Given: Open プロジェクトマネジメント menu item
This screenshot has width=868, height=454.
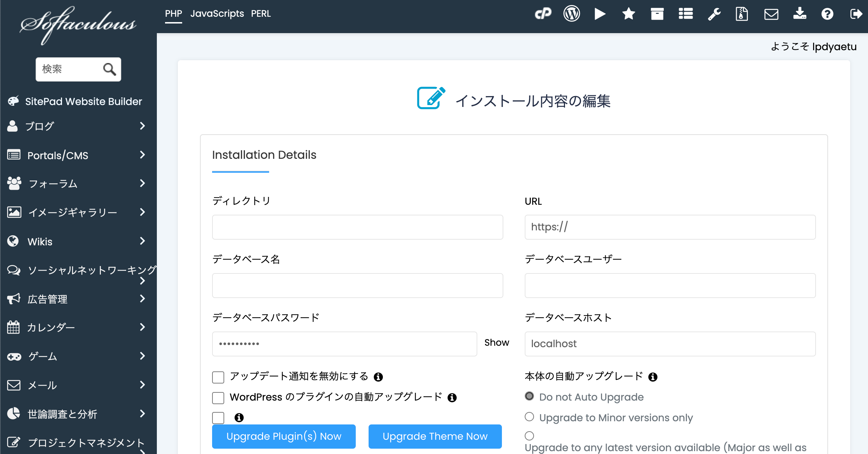Looking at the screenshot, I should tap(86, 443).
